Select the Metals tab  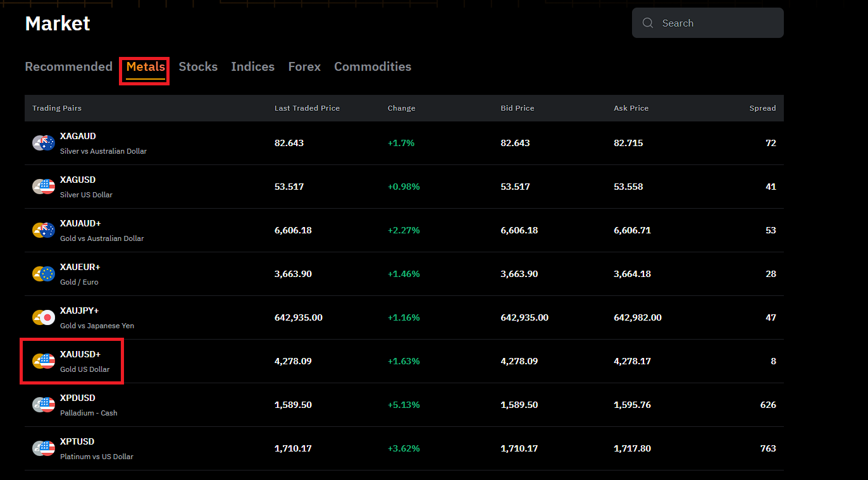pos(146,66)
